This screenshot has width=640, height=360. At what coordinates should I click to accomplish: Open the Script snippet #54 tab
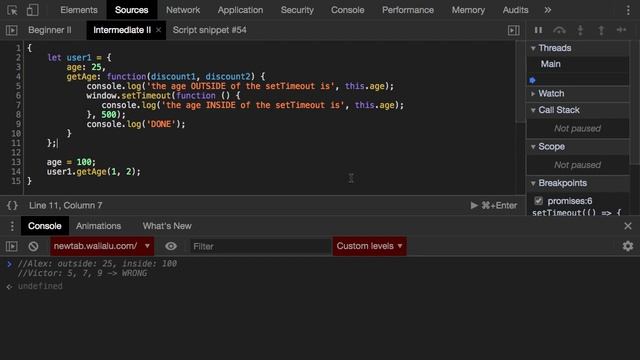pyautogui.click(x=209, y=30)
